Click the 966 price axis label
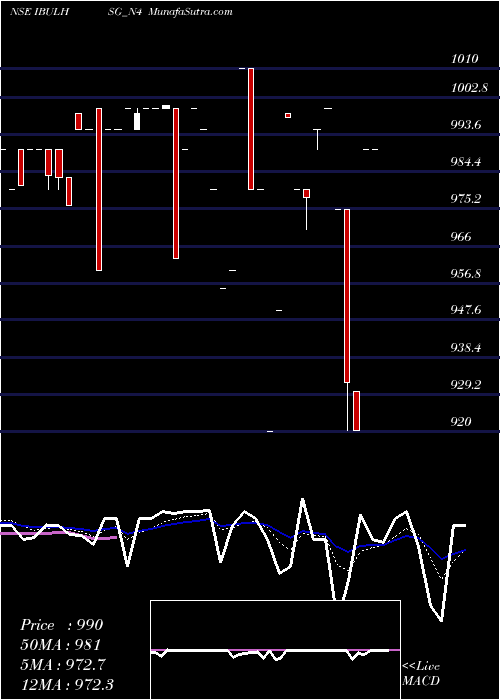Image resolution: width=500 pixels, height=700 pixels. (x=461, y=237)
